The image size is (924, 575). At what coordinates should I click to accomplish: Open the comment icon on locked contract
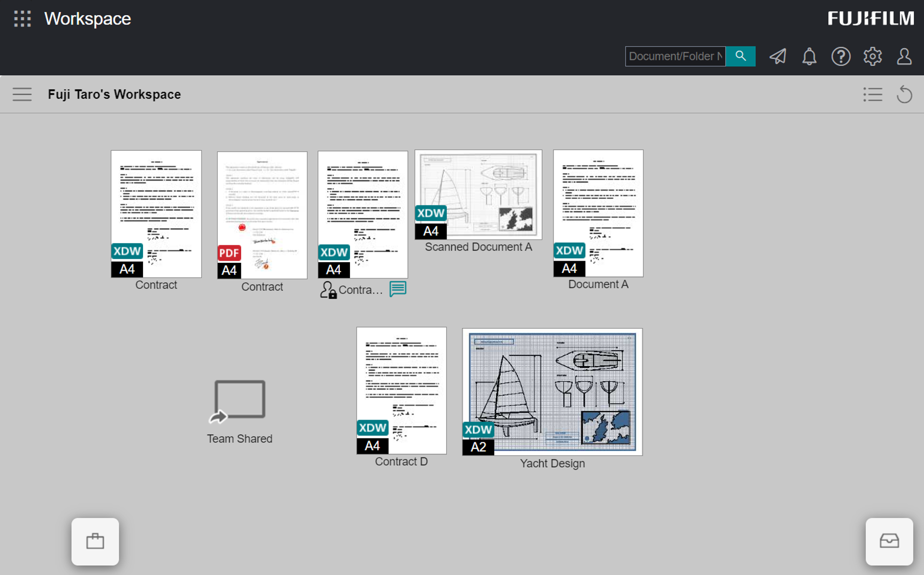point(398,289)
